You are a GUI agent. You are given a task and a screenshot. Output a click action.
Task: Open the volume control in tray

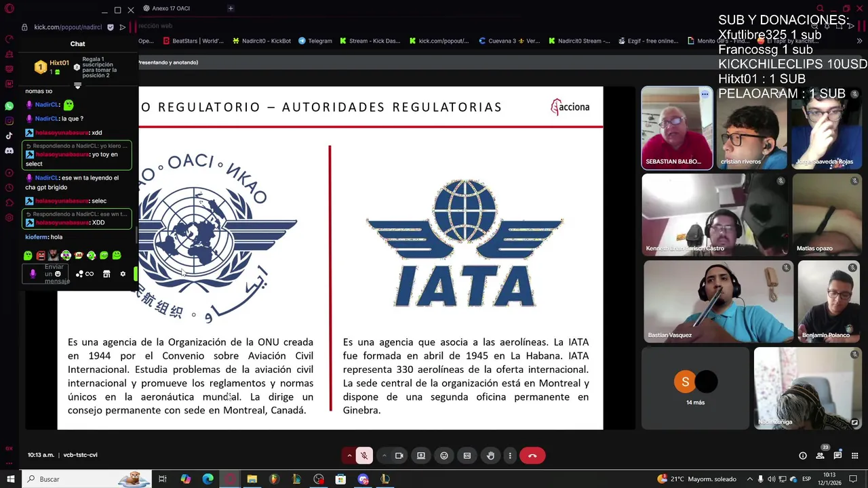click(x=772, y=479)
